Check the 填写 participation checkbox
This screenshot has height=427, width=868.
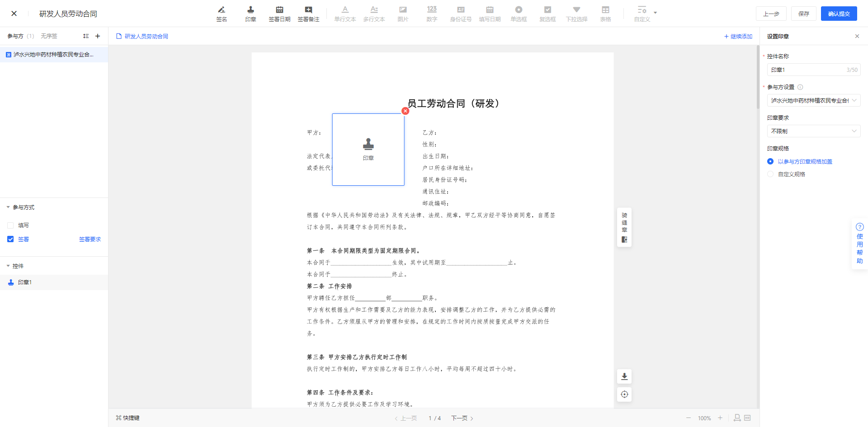pos(10,225)
